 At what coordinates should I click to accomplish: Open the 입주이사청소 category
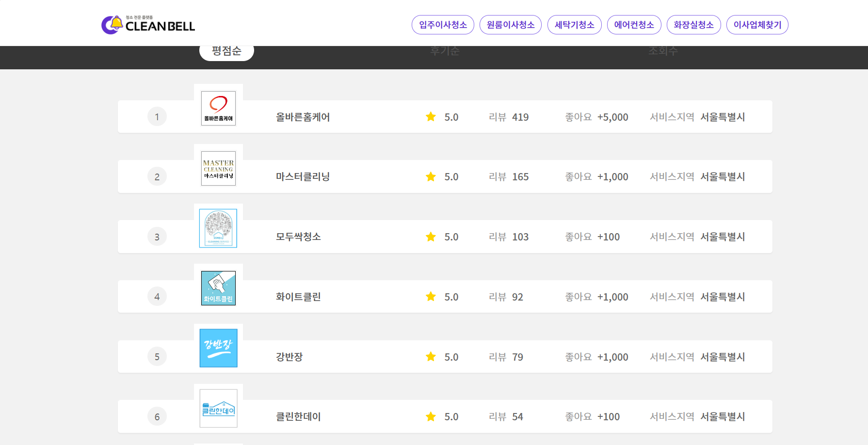coord(443,25)
